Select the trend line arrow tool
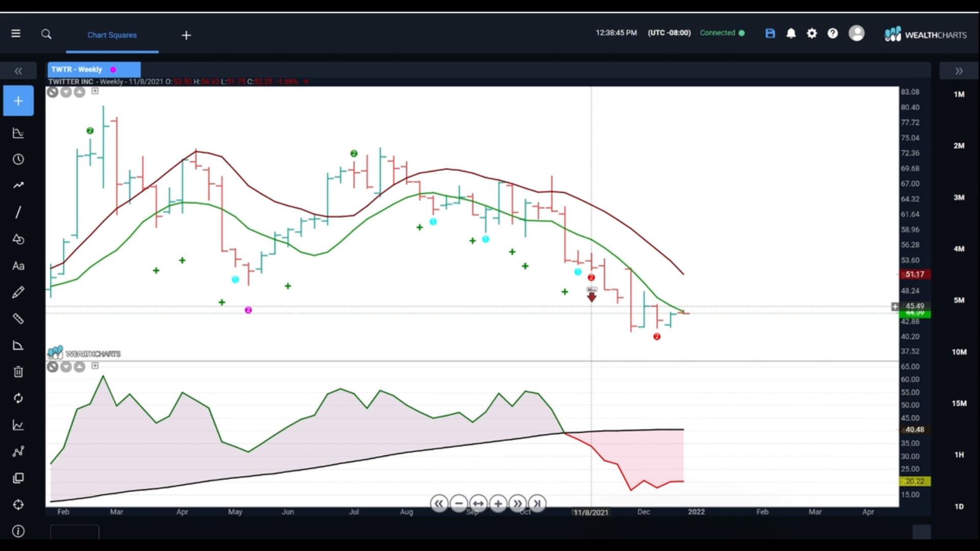Screen dimensions: 980x551 coord(18,186)
